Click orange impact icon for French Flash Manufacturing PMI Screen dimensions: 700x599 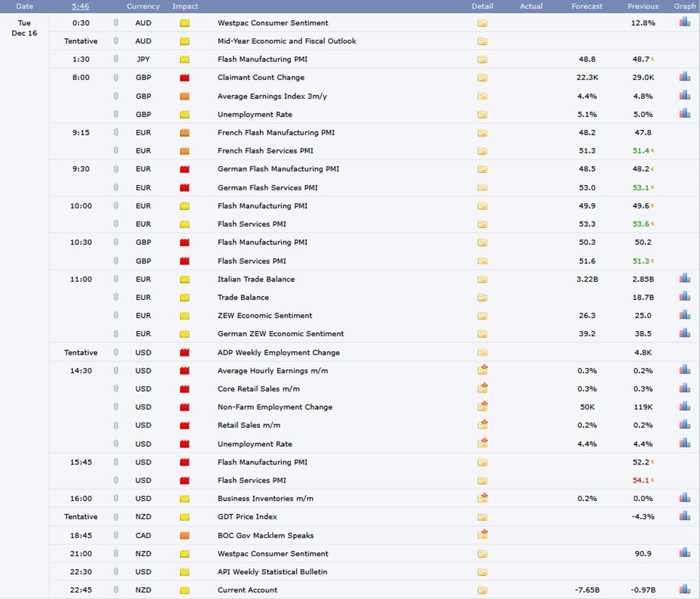coord(184,133)
